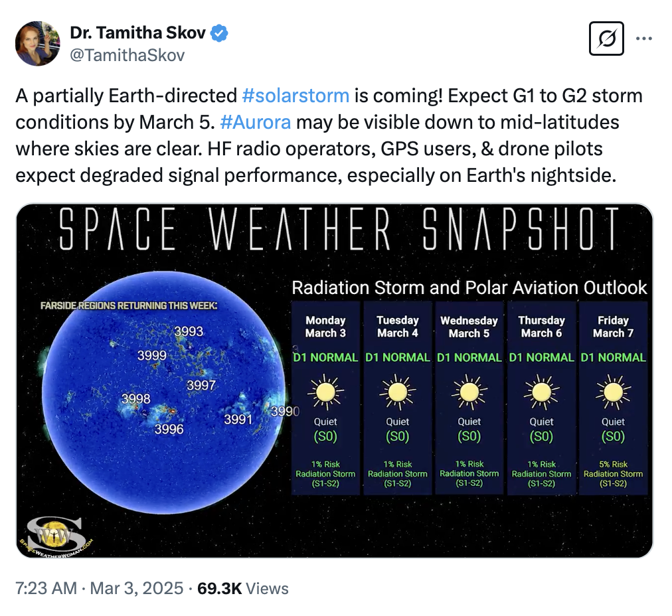Viewport: 672px width, 616px height.
Task: Open the Dr. Tamitha Skov display name link
Action: click(x=138, y=33)
